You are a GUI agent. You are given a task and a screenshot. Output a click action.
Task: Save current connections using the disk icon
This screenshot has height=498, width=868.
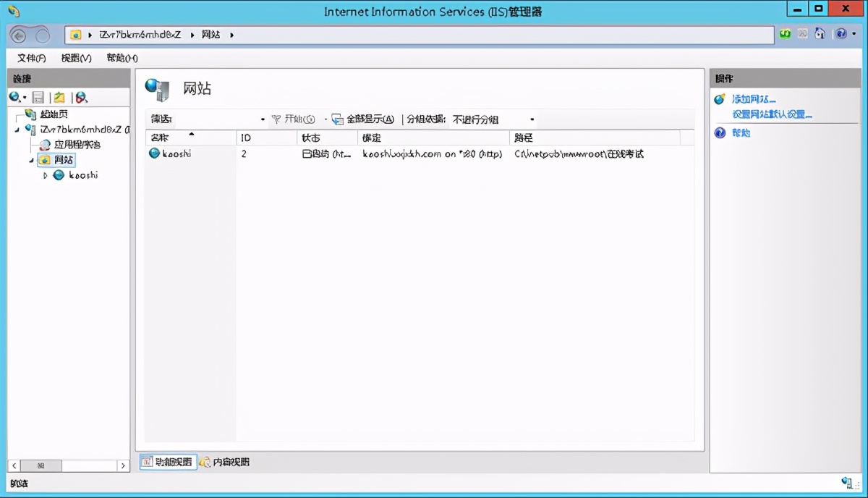pyautogui.click(x=37, y=96)
